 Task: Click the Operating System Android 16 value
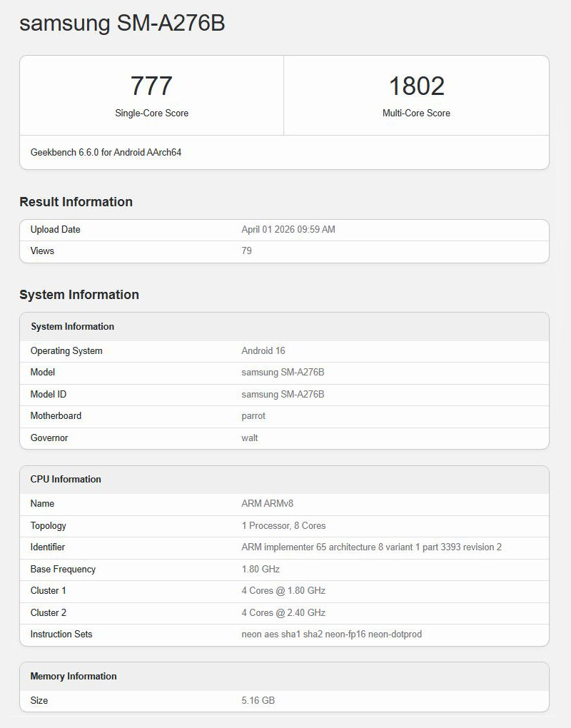[x=261, y=350]
